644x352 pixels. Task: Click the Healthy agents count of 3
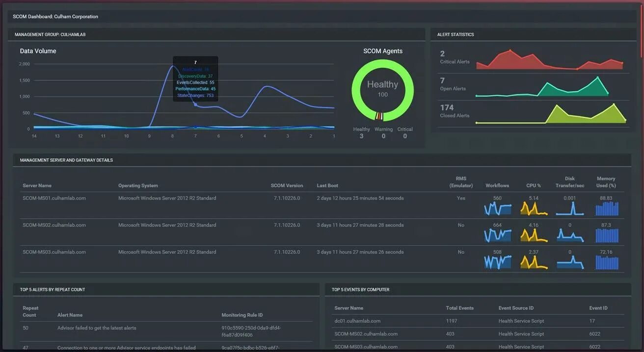click(x=361, y=136)
